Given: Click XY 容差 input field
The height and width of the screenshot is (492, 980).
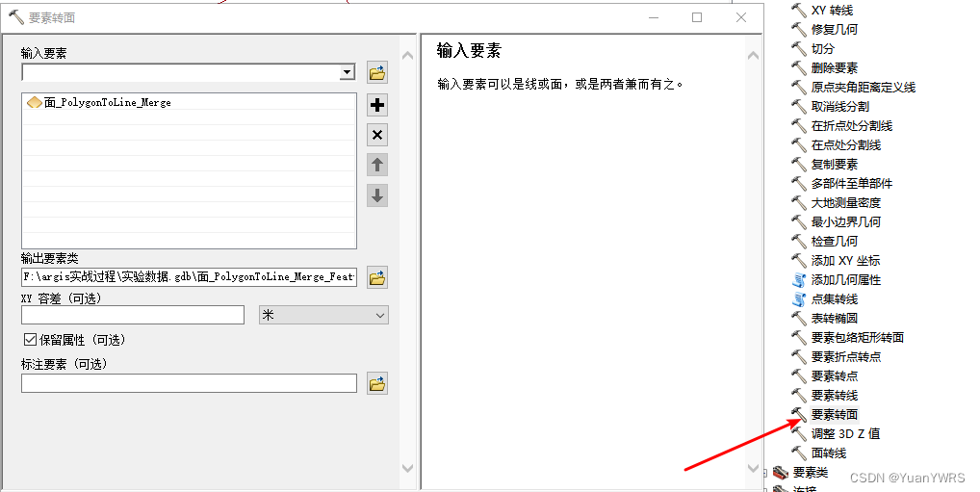Looking at the screenshot, I should coord(133,315).
